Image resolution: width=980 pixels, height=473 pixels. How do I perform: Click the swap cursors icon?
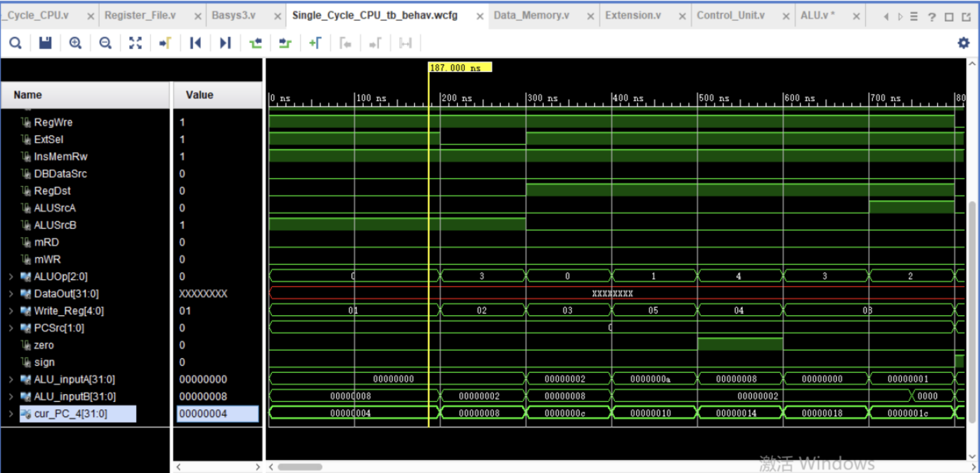(x=405, y=43)
